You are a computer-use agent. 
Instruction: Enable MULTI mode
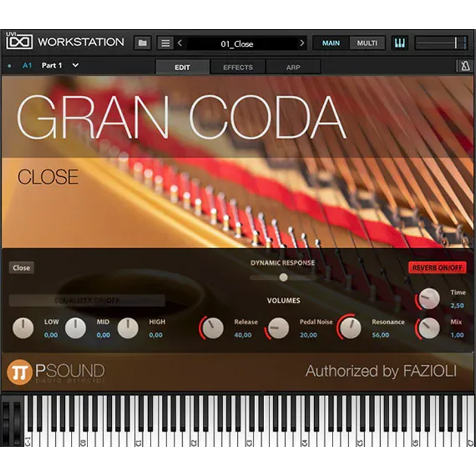[x=368, y=42]
